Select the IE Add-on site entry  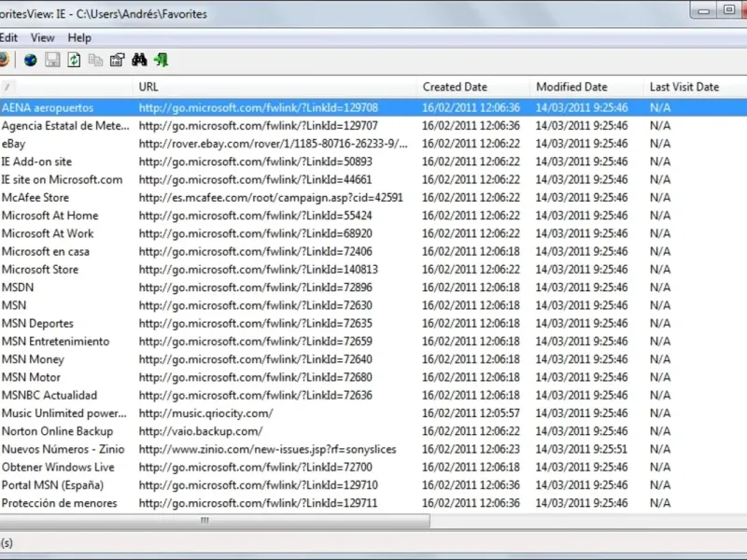click(x=36, y=161)
